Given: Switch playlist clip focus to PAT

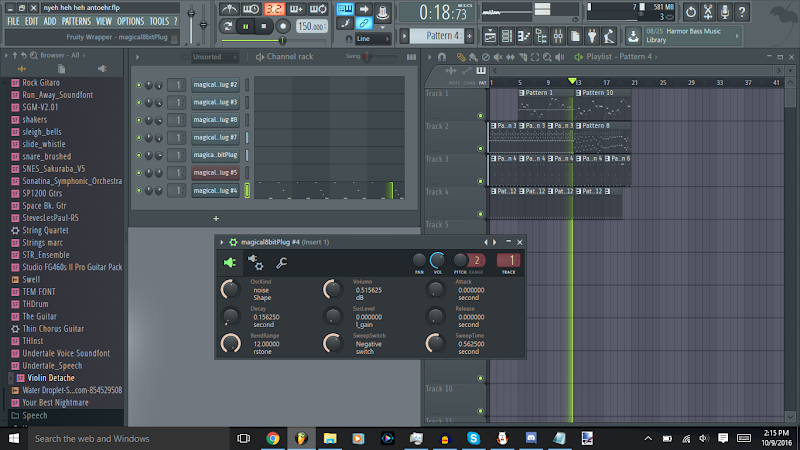Looking at the screenshot, I should pos(482,83).
